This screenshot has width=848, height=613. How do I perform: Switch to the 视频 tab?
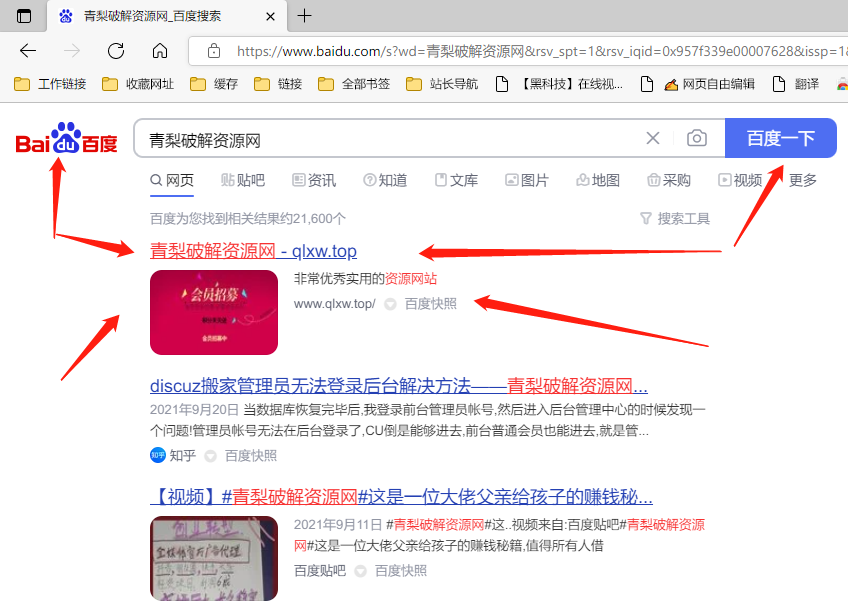click(x=740, y=180)
